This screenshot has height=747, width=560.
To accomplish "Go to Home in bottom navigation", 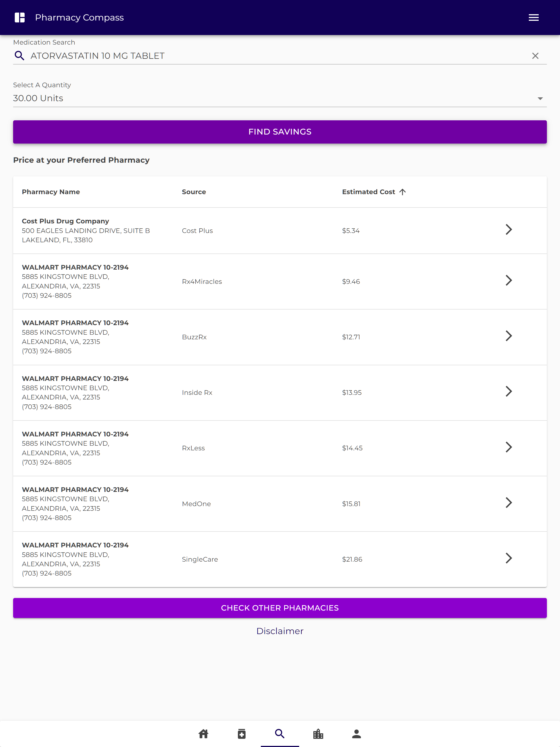I will tap(203, 734).
